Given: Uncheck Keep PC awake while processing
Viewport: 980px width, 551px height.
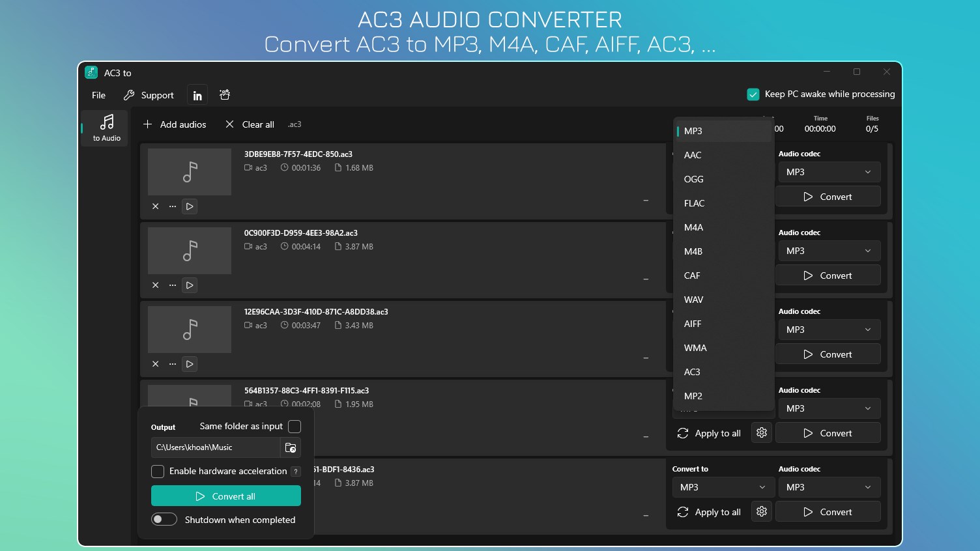Looking at the screenshot, I should 753,94.
